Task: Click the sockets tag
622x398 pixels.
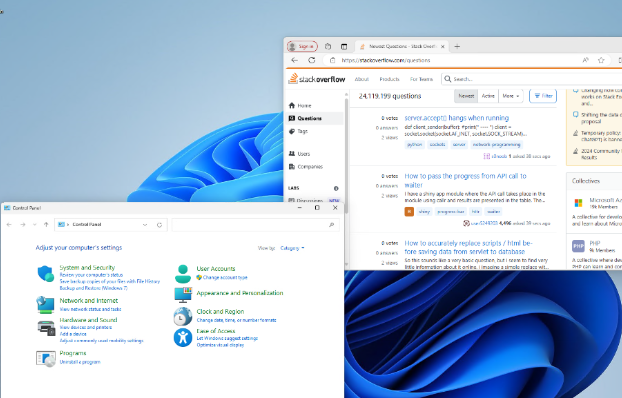Action: click(437, 144)
